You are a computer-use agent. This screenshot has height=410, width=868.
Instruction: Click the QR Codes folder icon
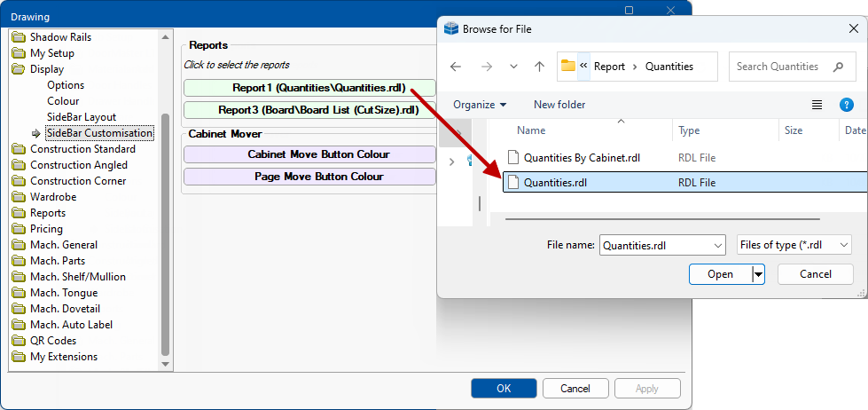pyautogui.click(x=19, y=341)
